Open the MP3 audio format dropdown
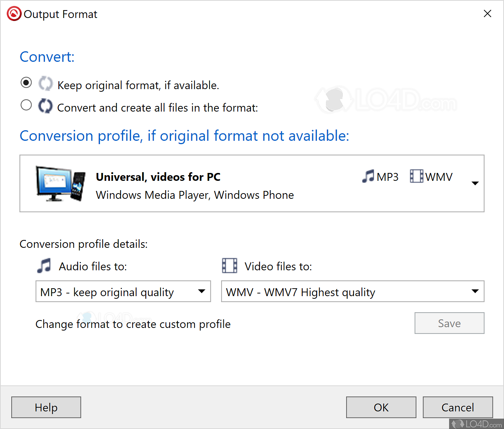The width and height of the screenshot is (504, 429). [x=201, y=291]
